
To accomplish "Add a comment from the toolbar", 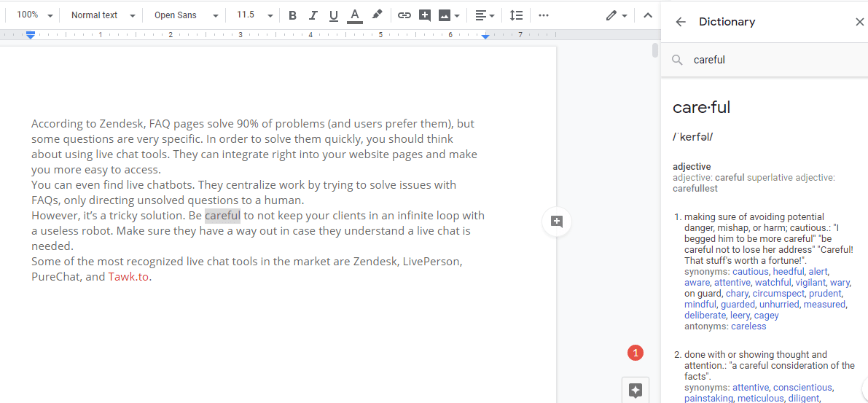I will pos(425,15).
